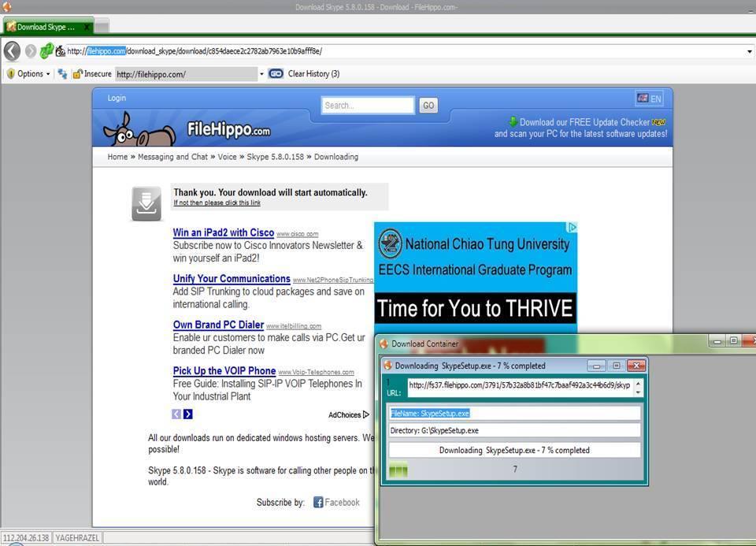Click YAGEHRAZEL in the status bar
The width and height of the screenshot is (756, 546).
[77, 538]
